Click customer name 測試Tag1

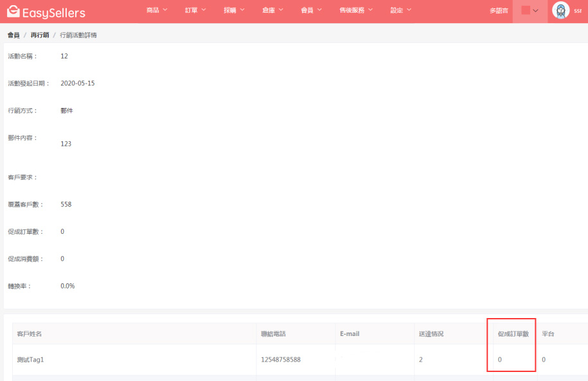pyautogui.click(x=30, y=360)
